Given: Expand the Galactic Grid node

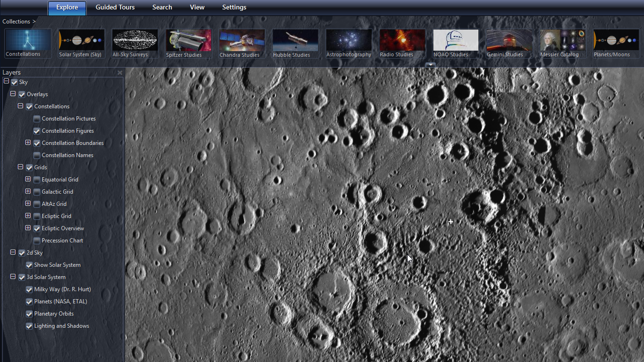Looking at the screenshot, I should click(x=28, y=191).
